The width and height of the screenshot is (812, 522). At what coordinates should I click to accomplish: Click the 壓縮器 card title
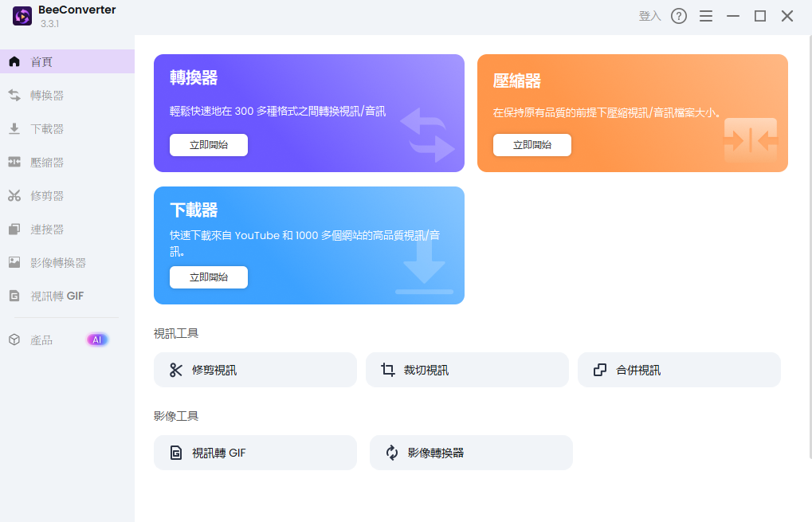(517, 80)
